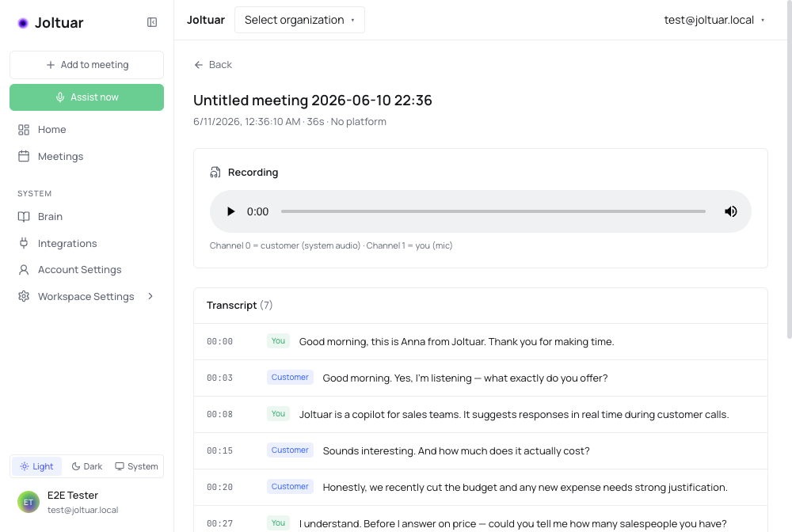
Task: Switch theme to System
Action: tap(136, 466)
